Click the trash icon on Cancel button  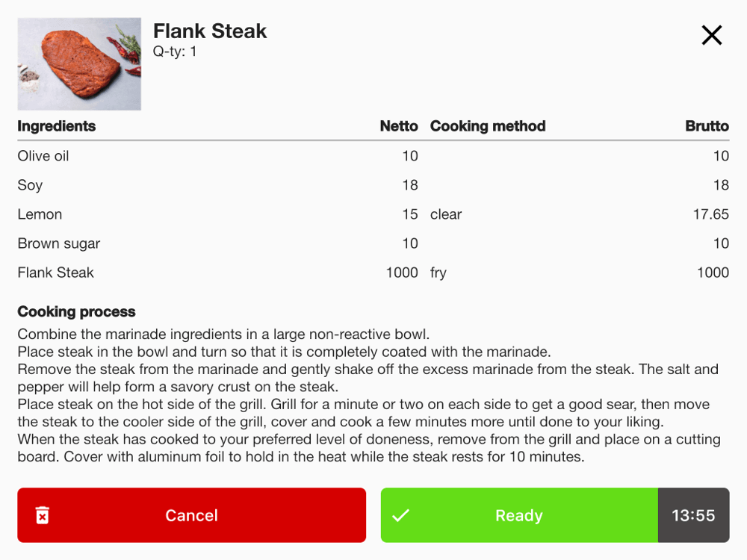click(43, 515)
